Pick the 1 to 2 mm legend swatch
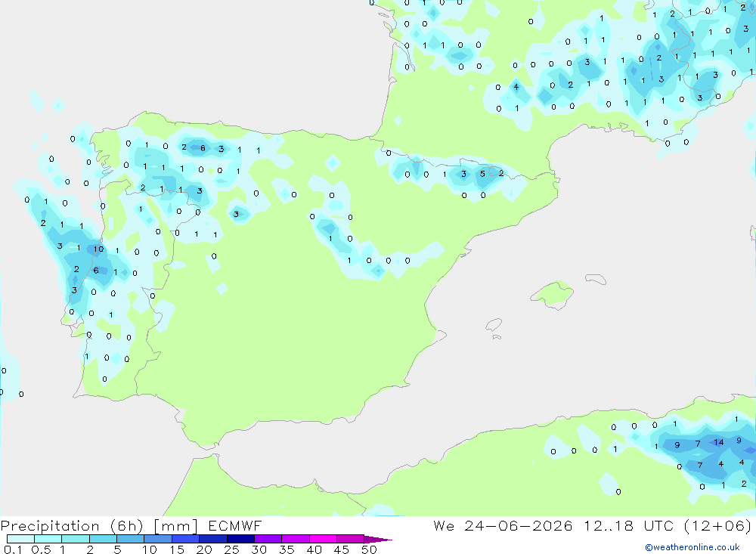The width and height of the screenshot is (756, 554). click(x=76, y=539)
